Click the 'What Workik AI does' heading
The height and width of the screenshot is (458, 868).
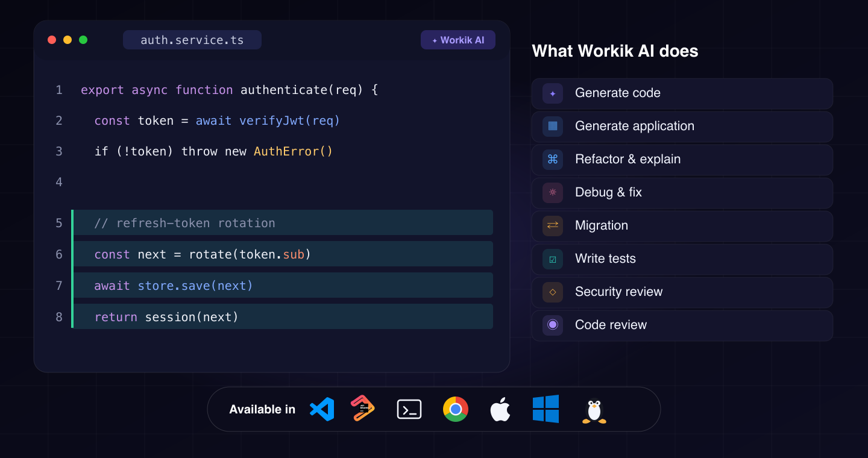click(615, 51)
